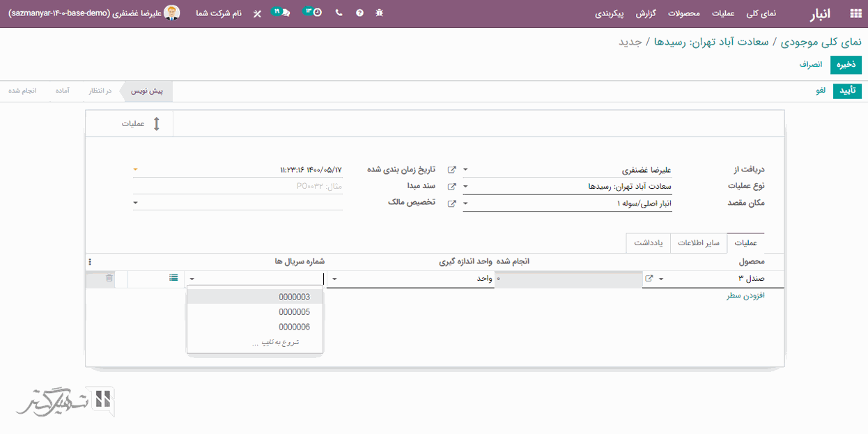Sort by محصول column header
Viewport: 868px width, 434px height.
(751, 262)
